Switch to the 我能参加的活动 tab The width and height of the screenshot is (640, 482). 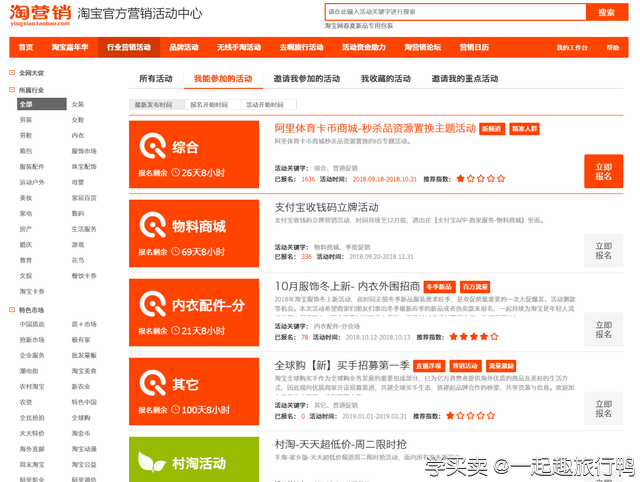coord(223,78)
